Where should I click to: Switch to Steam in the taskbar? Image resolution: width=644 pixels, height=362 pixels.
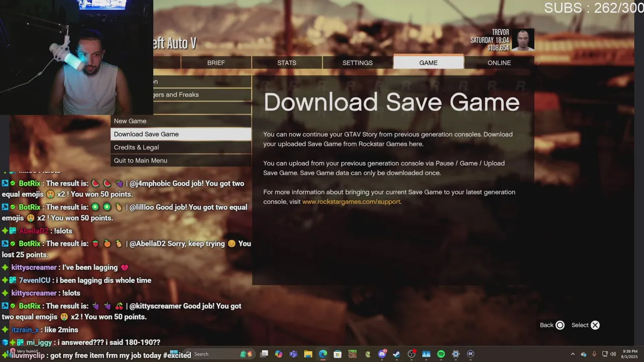(x=396, y=354)
